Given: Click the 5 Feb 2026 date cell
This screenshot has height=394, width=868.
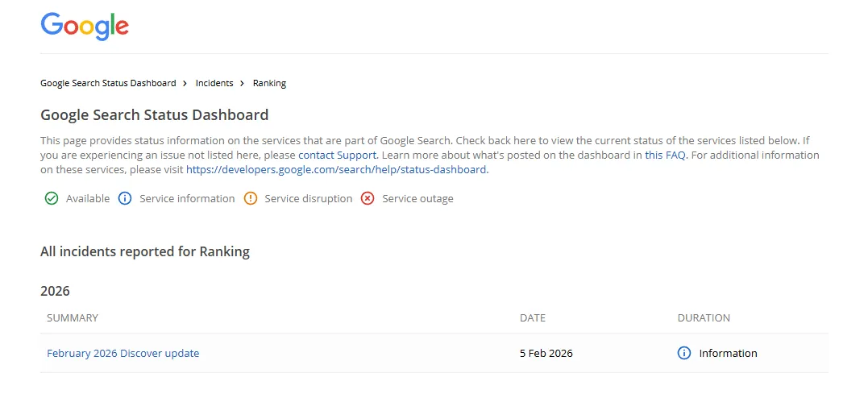Looking at the screenshot, I should (546, 353).
